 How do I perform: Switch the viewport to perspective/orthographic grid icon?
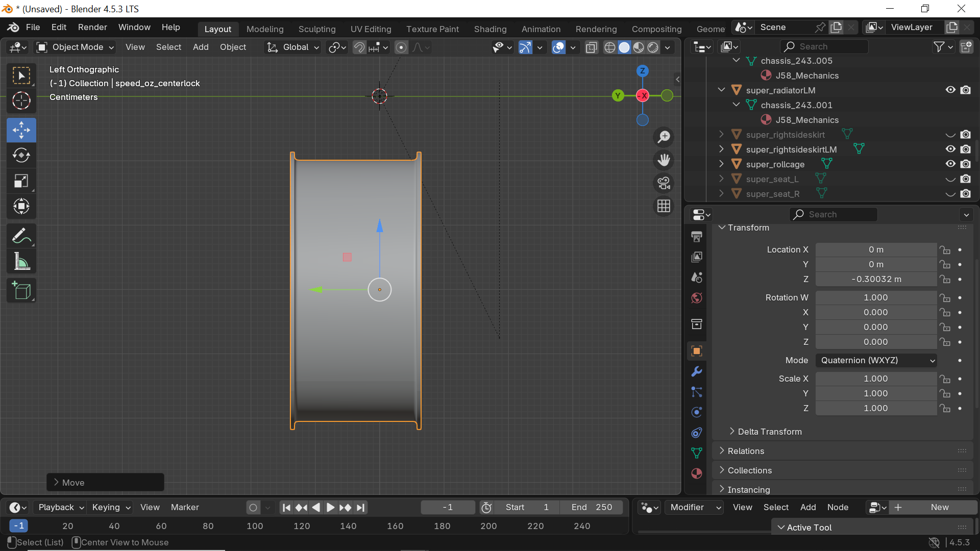664,206
